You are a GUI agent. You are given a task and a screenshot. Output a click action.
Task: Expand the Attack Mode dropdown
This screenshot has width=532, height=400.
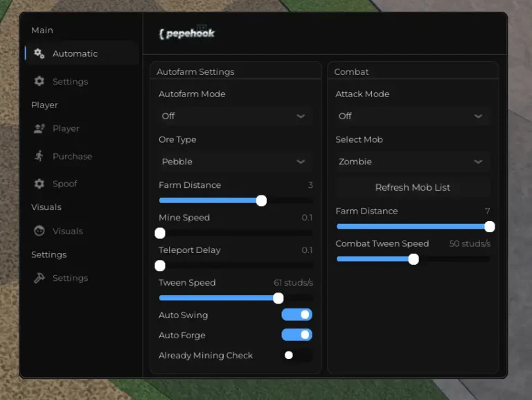coord(411,116)
